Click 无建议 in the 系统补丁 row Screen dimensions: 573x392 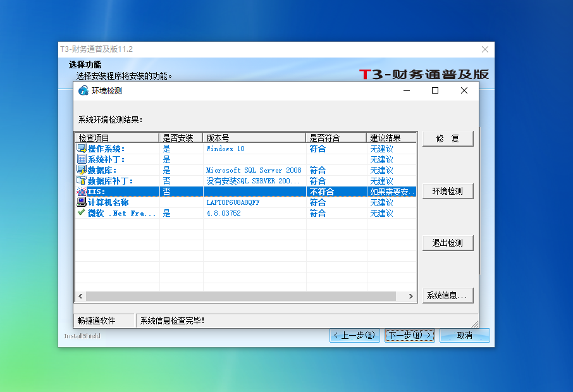[x=381, y=160]
